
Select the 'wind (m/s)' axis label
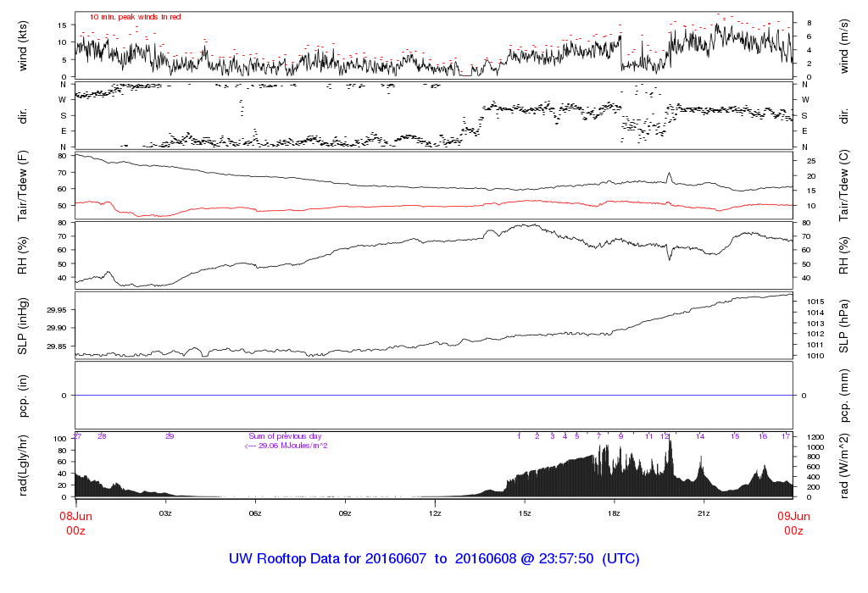coord(843,46)
